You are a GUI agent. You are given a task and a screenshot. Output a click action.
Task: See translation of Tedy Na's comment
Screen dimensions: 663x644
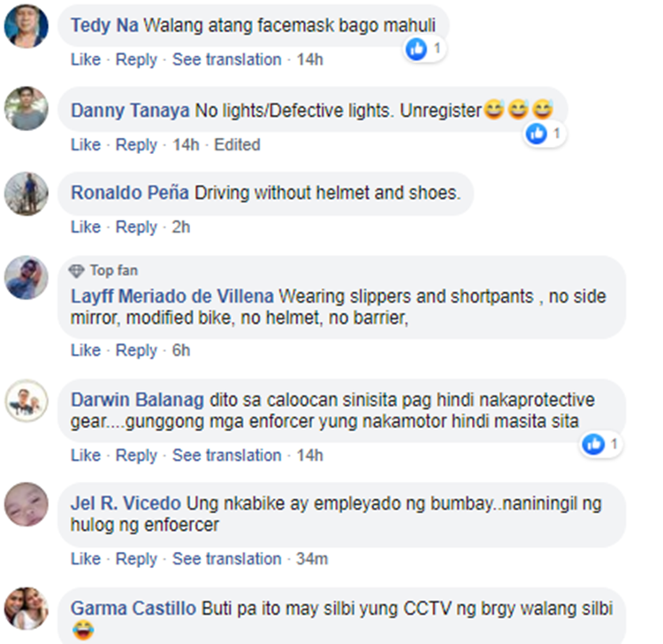click(x=226, y=59)
